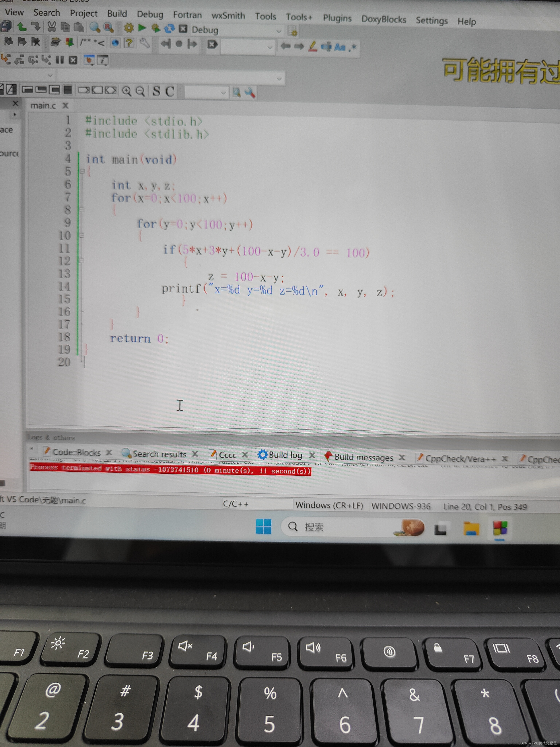Collapse the fold marker at line 10
This screenshot has height=747, width=560.
click(x=82, y=235)
